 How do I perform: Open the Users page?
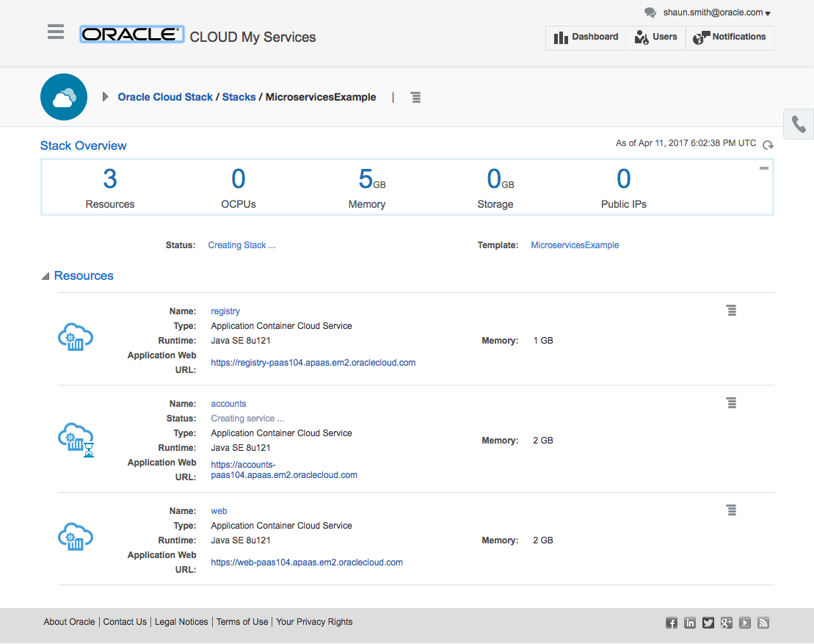(655, 37)
